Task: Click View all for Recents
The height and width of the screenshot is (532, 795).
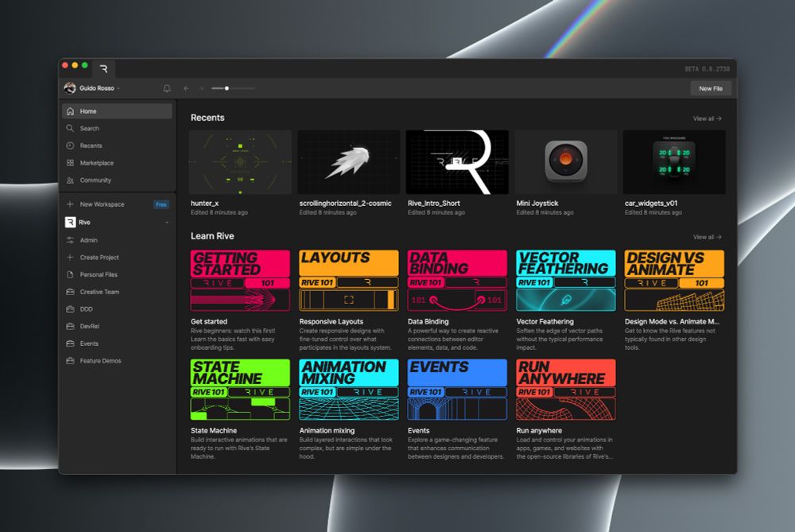Action: [708, 118]
